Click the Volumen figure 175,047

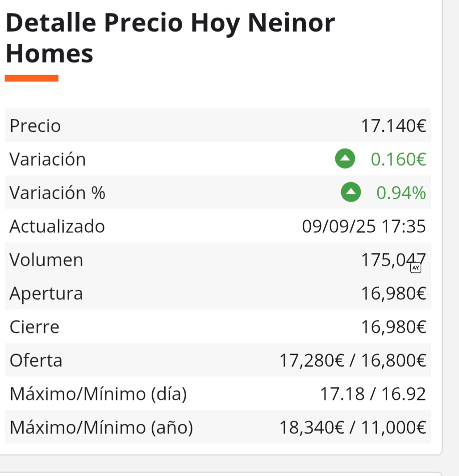coord(393,260)
